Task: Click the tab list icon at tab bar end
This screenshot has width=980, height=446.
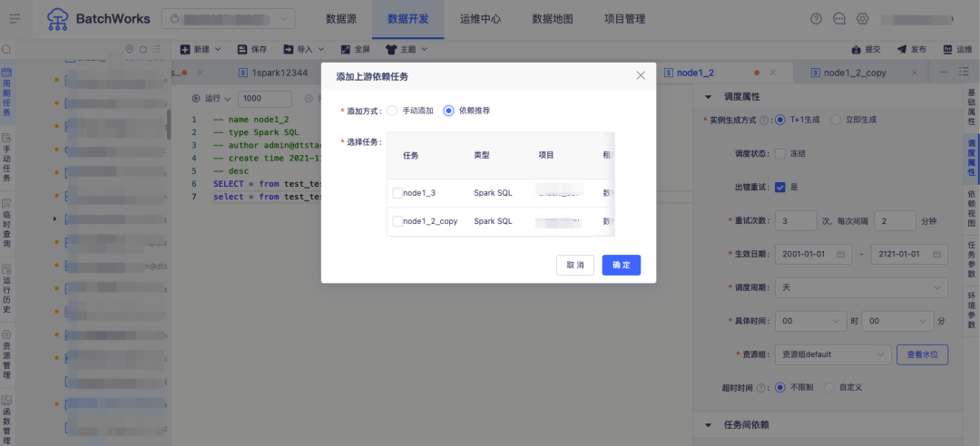Action: (964, 73)
